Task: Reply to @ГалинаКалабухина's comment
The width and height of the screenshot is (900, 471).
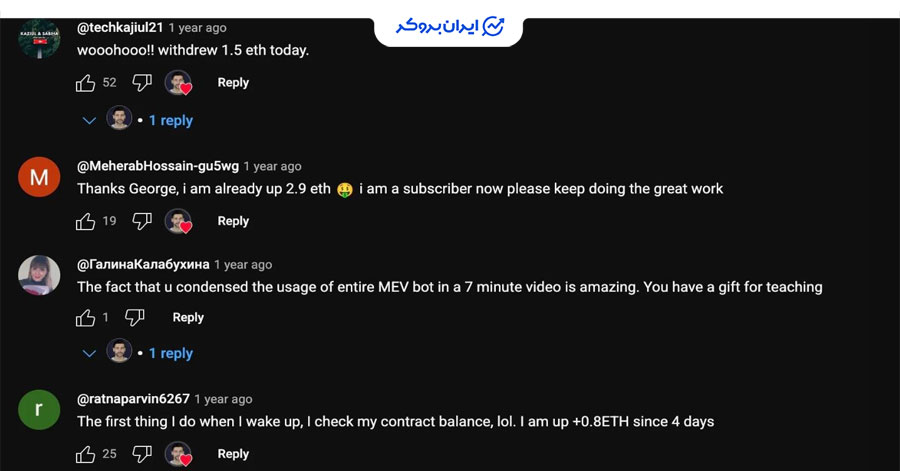Action: coord(188,317)
